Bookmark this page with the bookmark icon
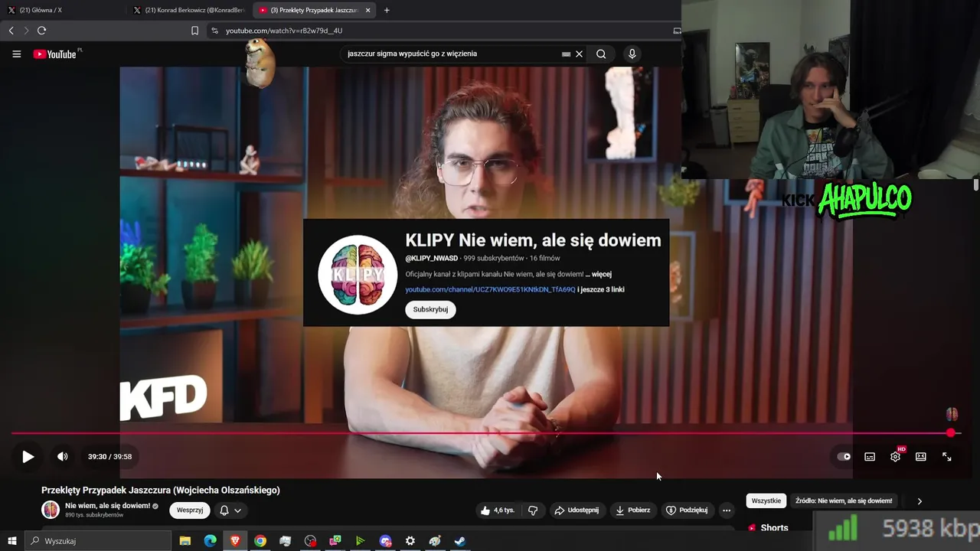The height and width of the screenshot is (551, 980). [x=194, y=31]
